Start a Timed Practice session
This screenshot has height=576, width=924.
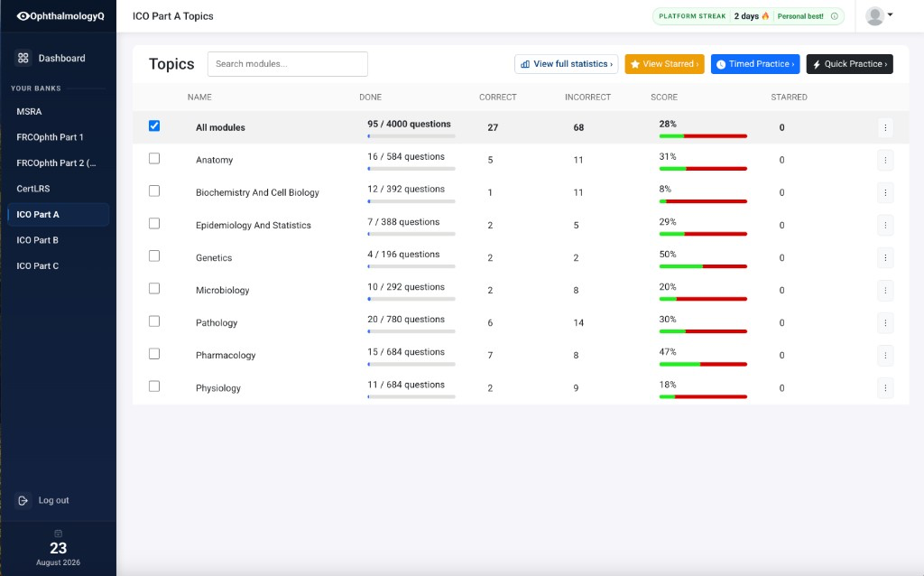coord(755,64)
